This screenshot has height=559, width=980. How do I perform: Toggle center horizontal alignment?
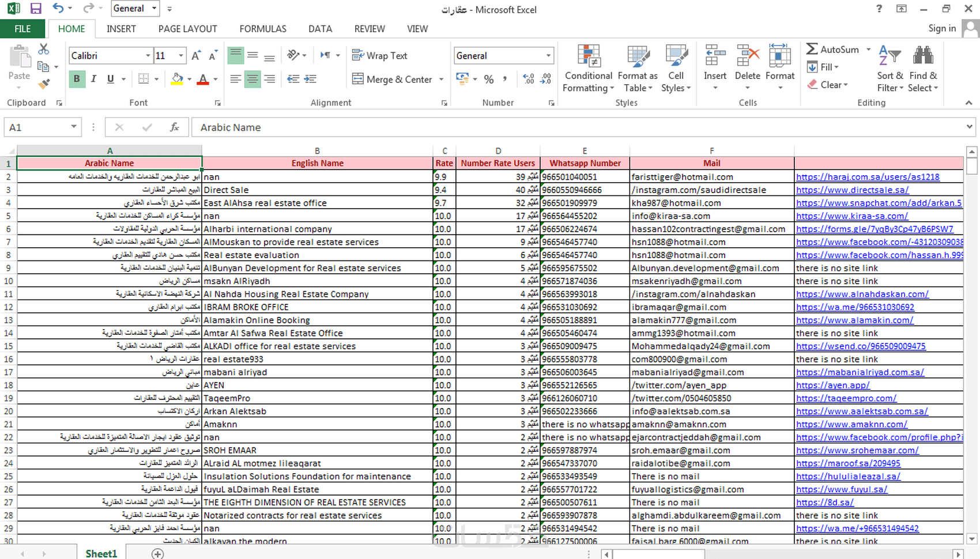pos(252,79)
